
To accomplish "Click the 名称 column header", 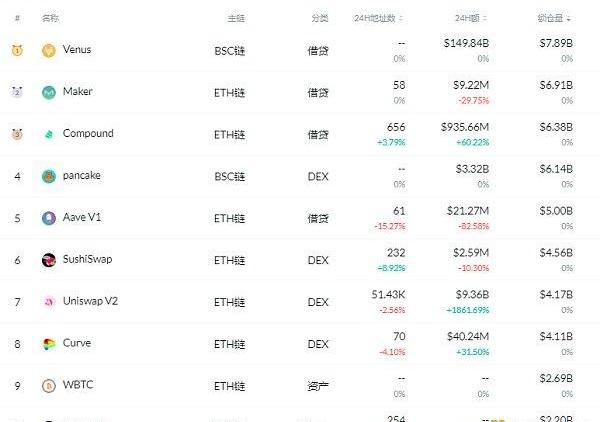I will 50,18.
